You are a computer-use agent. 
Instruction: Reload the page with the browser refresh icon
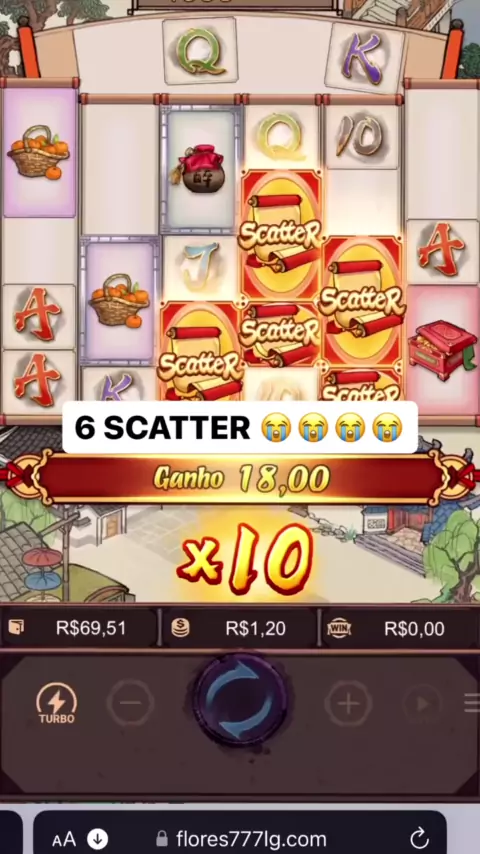[x=419, y=838]
